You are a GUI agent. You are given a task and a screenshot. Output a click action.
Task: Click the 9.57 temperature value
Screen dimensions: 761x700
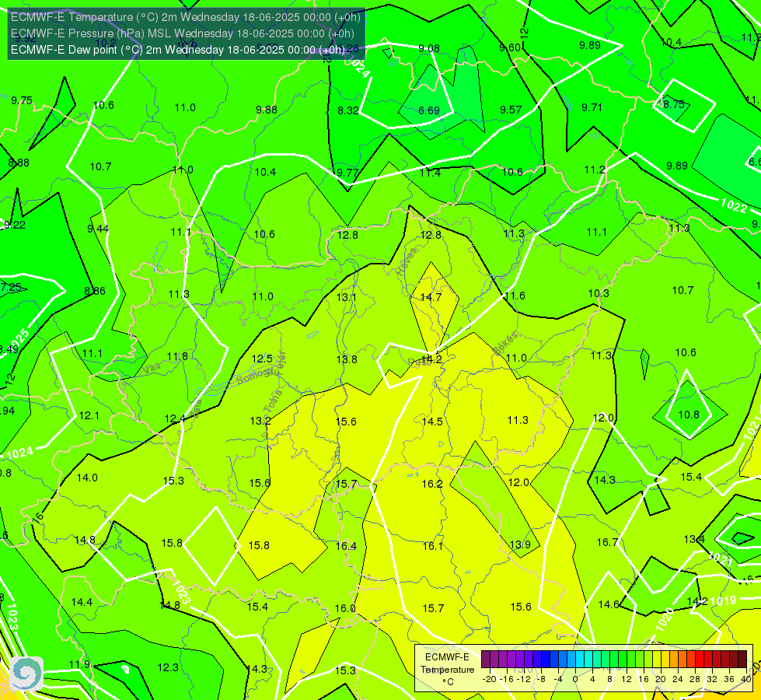tap(511, 110)
